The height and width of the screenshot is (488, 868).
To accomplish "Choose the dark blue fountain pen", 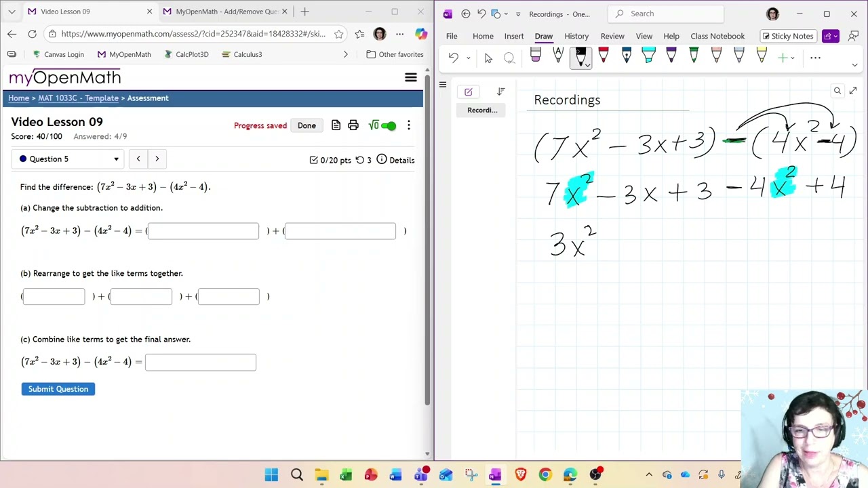I will (x=626, y=56).
